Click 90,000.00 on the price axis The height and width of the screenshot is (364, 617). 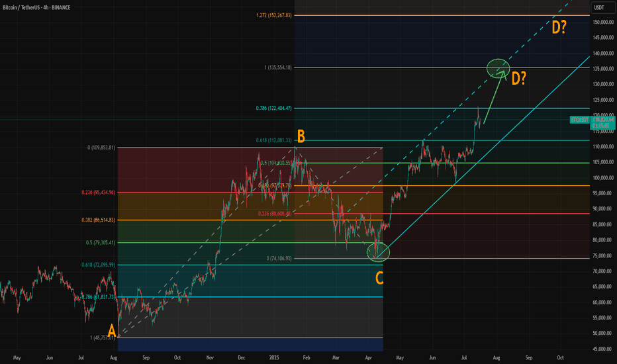point(603,209)
